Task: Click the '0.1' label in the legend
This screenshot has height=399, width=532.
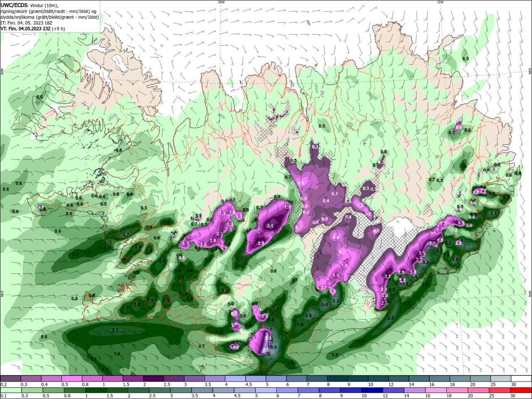Action: tap(3, 396)
